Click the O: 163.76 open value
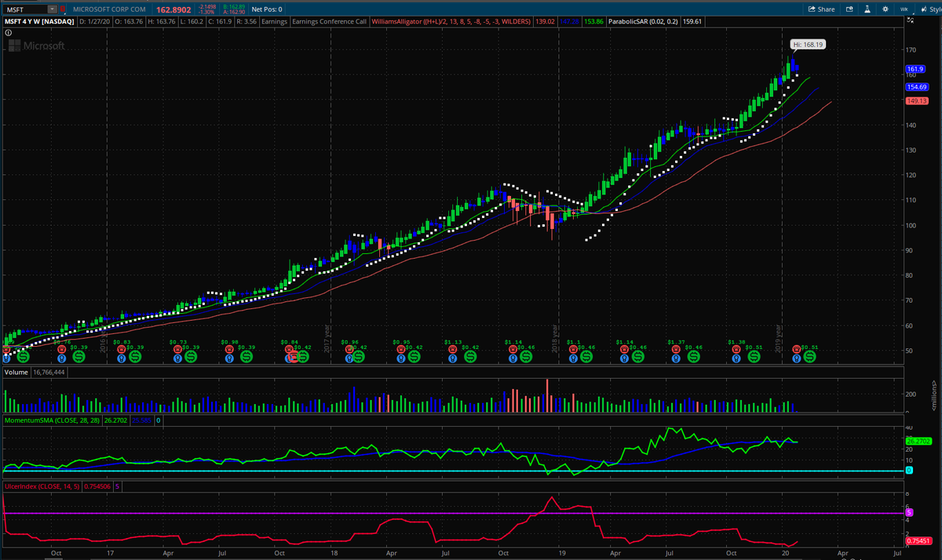The image size is (942, 560). [x=129, y=21]
